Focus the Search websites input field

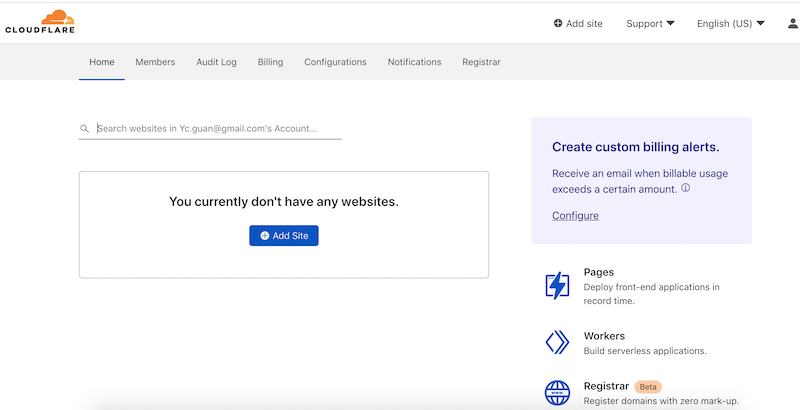point(210,129)
